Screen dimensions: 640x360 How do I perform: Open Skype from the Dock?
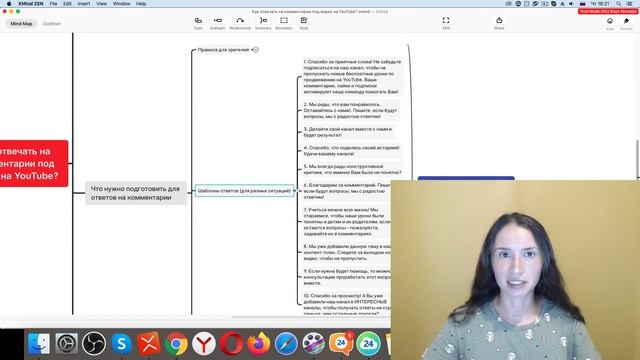pyautogui.click(x=121, y=343)
